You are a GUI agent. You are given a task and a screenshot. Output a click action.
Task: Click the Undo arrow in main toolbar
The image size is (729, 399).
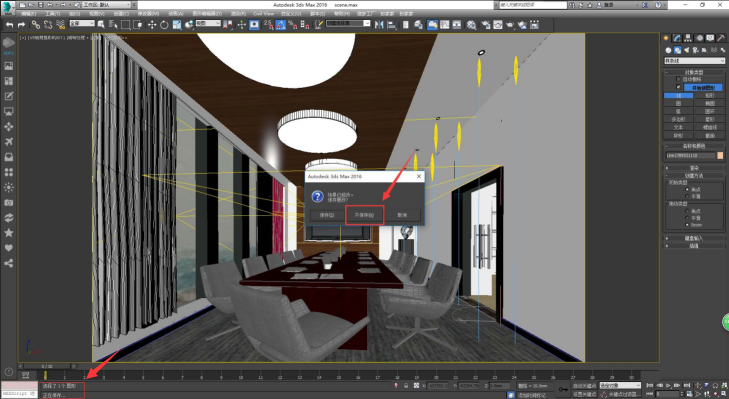[9, 25]
